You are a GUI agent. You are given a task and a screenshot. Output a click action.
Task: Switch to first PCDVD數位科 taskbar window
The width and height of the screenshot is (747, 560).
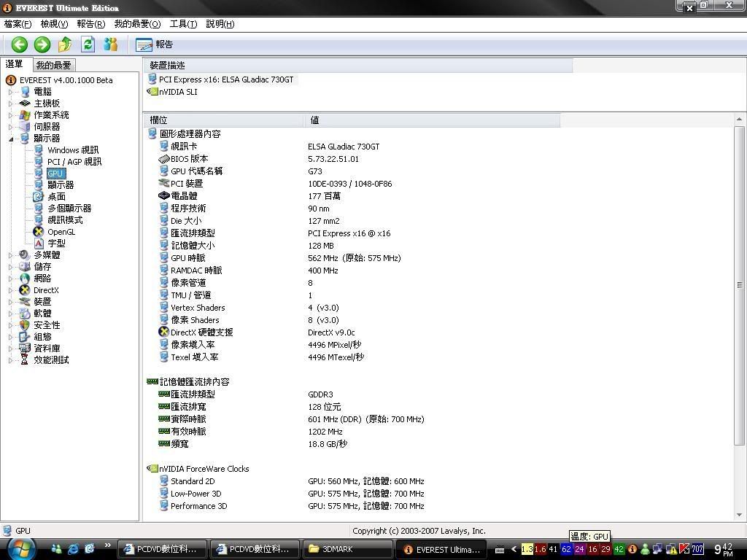(x=162, y=549)
